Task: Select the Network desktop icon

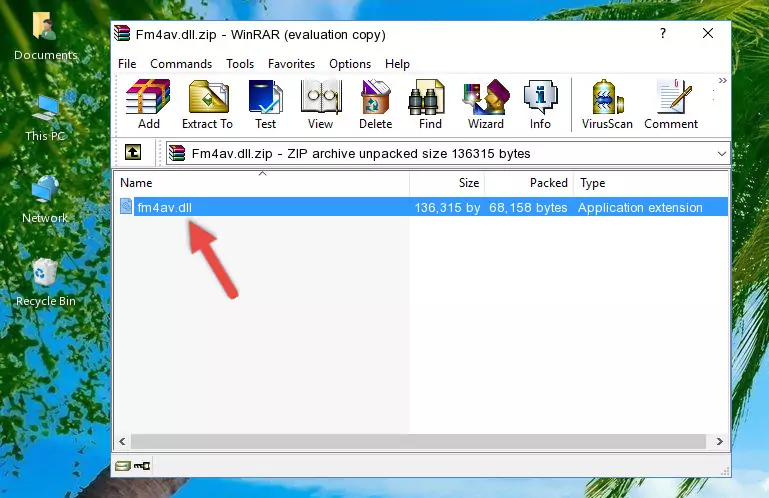Action: tap(45, 200)
